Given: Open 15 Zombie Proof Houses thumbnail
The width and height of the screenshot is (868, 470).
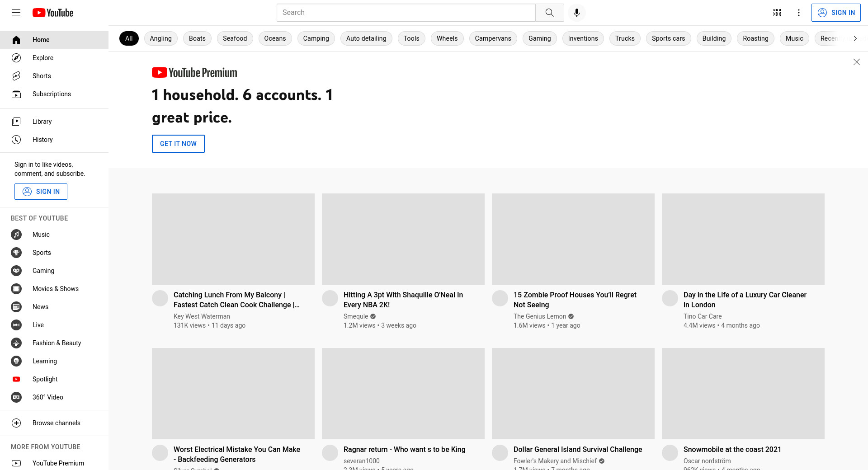Looking at the screenshot, I should pos(573,239).
